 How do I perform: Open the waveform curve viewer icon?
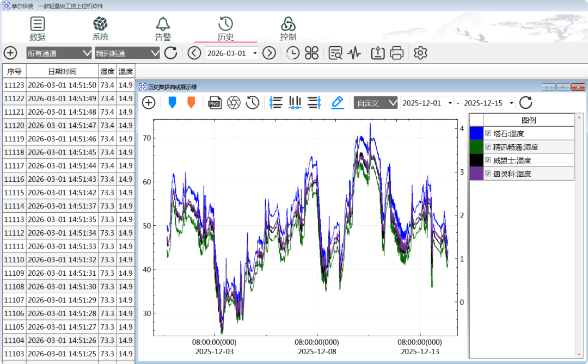coord(354,53)
